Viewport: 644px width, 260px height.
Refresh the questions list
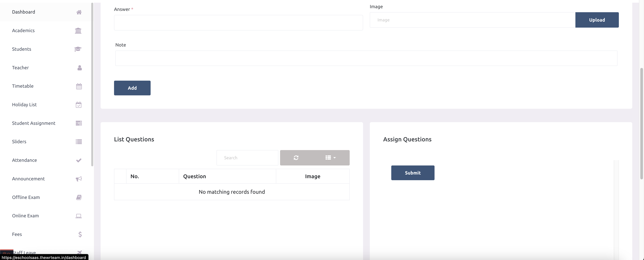tap(296, 158)
